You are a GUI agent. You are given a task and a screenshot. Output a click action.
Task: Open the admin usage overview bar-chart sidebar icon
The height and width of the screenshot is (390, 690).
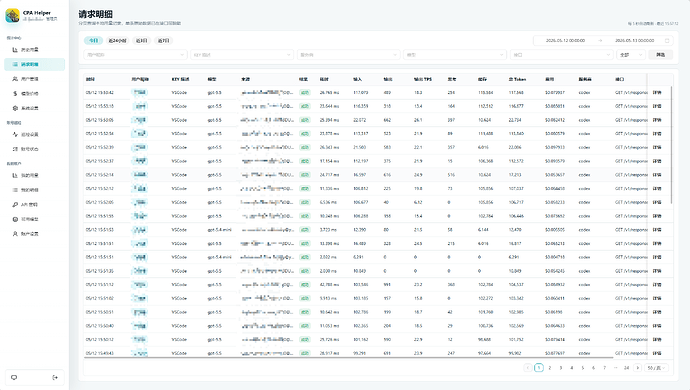[x=15, y=50]
